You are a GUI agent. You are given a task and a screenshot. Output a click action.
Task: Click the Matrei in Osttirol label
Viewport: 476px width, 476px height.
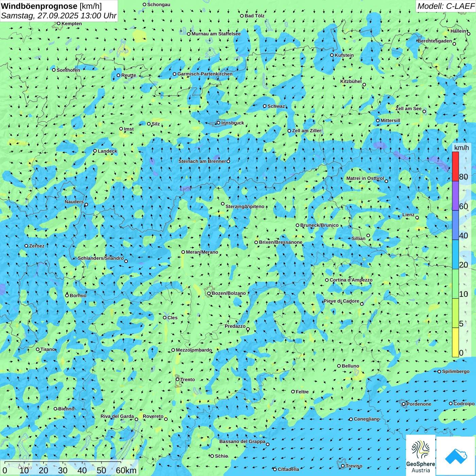(365, 178)
